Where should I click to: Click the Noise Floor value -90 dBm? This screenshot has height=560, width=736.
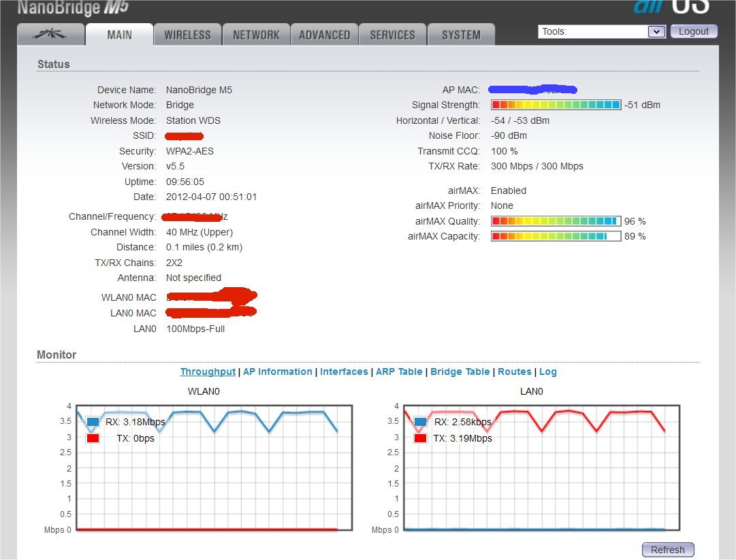click(x=509, y=135)
